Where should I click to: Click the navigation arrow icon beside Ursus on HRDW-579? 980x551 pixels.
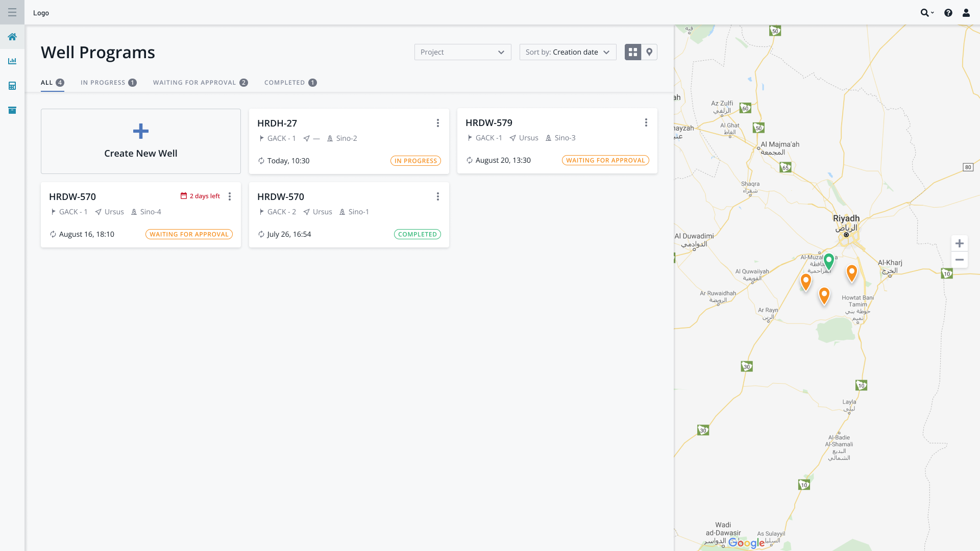(x=512, y=138)
